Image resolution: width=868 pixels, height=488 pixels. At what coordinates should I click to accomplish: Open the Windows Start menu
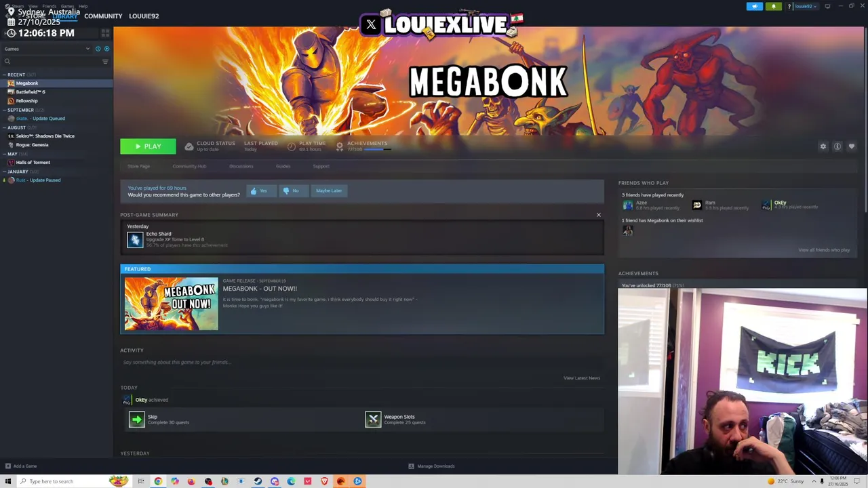pos(8,481)
